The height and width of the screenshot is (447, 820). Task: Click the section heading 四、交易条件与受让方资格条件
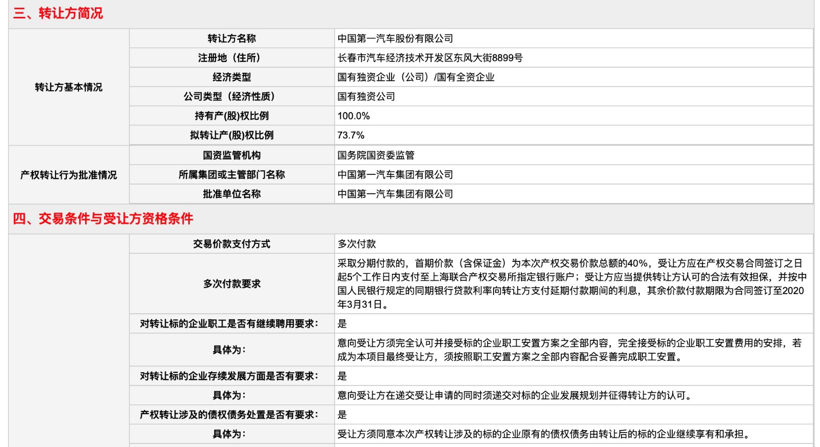103,219
